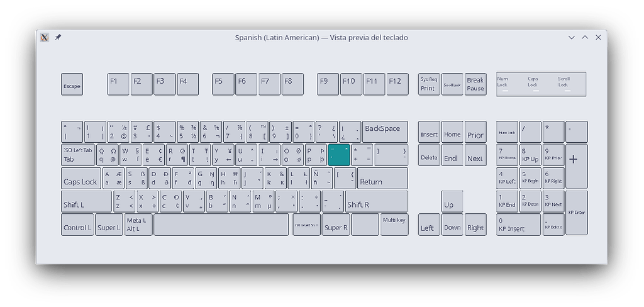This screenshot has width=644, height=307.
Task: Click the E key with euro symbol
Action: (x=153, y=155)
